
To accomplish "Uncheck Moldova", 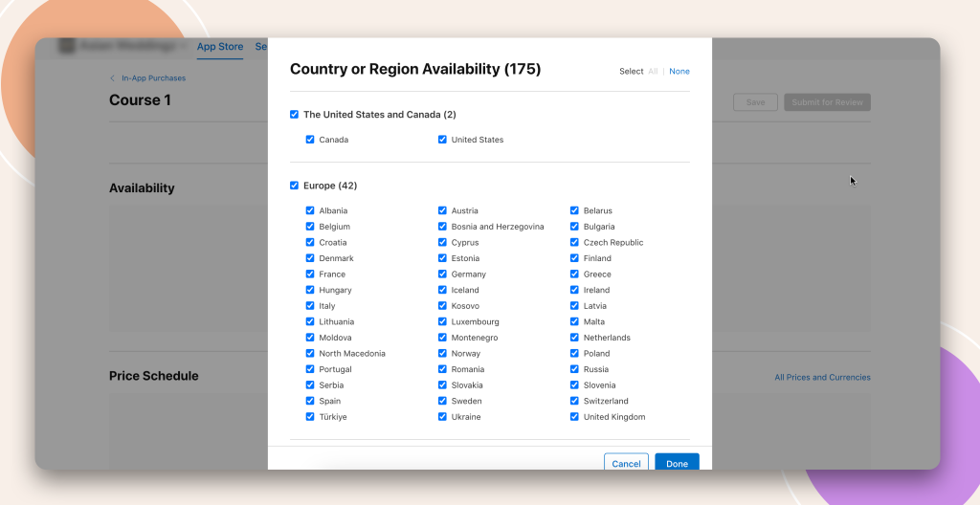I will [x=310, y=338].
